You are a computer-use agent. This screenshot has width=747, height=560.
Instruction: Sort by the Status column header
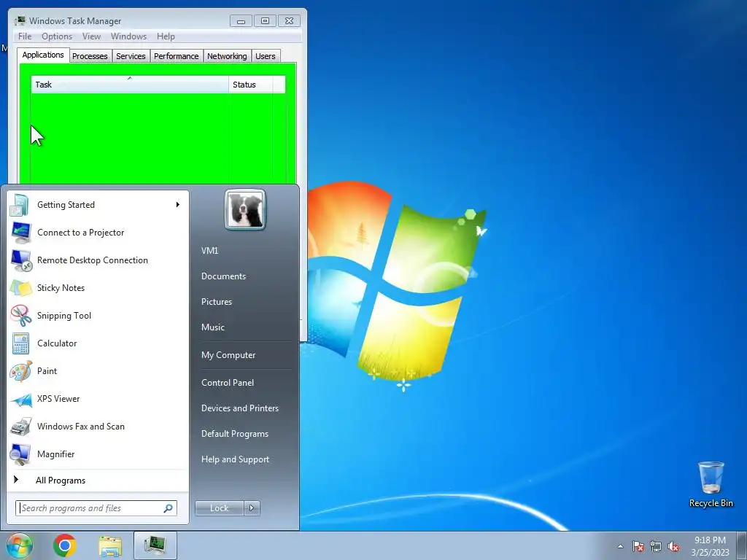tap(251, 85)
